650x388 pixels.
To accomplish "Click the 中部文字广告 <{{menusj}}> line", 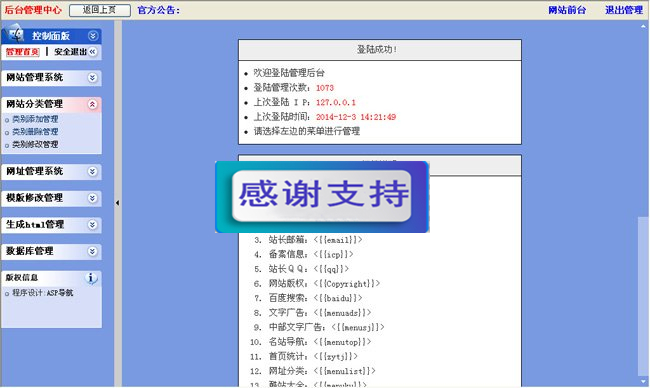I will (x=326, y=327).
